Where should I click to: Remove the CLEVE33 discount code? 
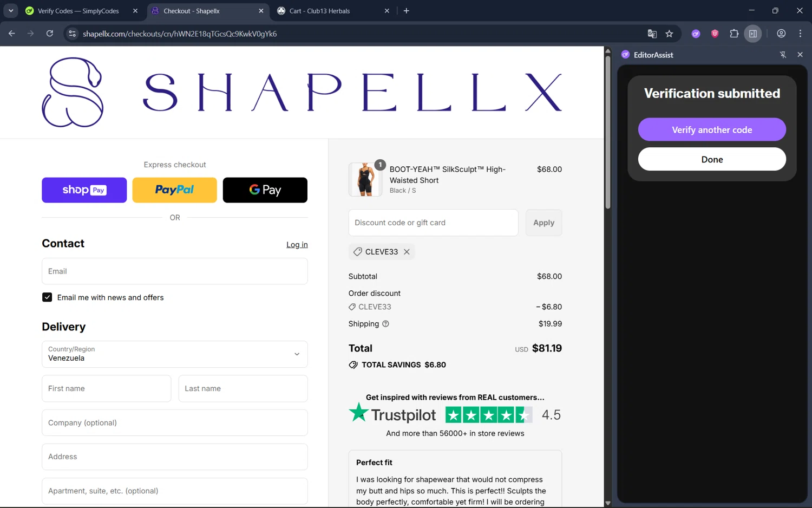pos(407,252)
